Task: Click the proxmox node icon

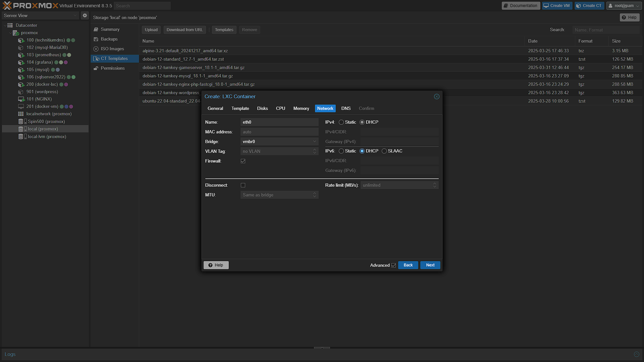Action: pos(16,33)
